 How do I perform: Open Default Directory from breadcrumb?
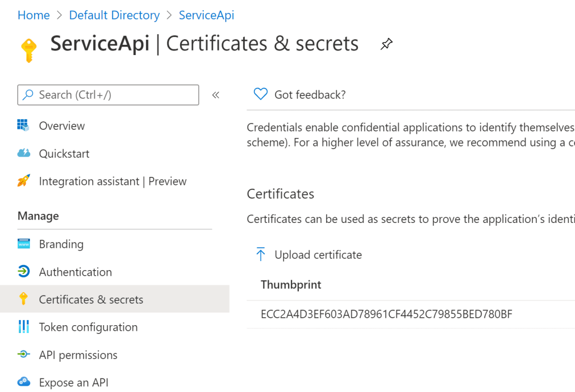click(114, 15)
